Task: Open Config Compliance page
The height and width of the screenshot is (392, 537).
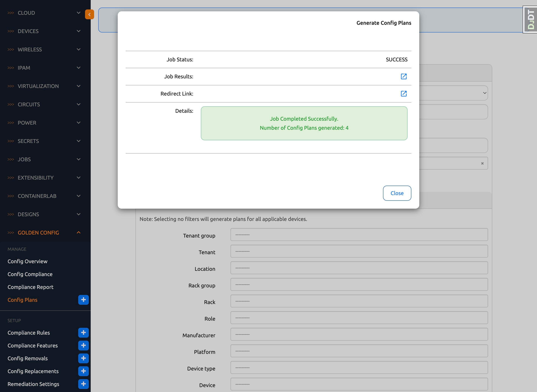Action: tap(30, 274)
